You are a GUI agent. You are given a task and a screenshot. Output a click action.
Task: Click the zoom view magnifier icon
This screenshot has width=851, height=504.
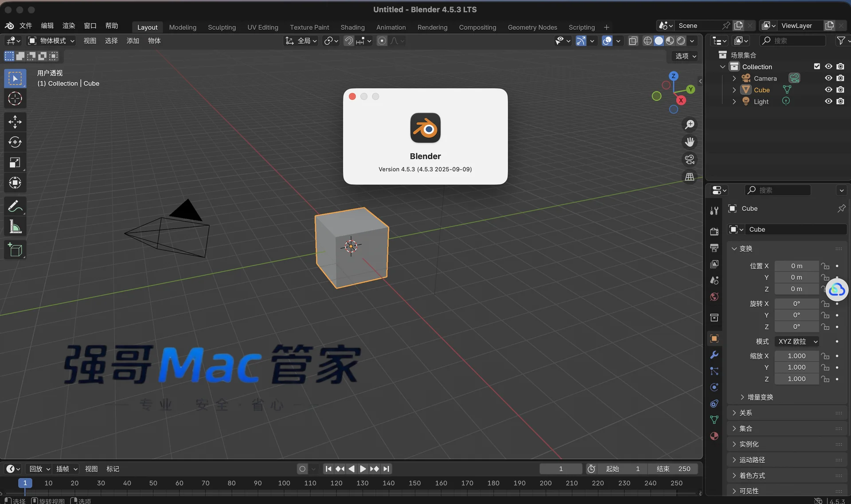pyautogui.click(x=690, y=125)
